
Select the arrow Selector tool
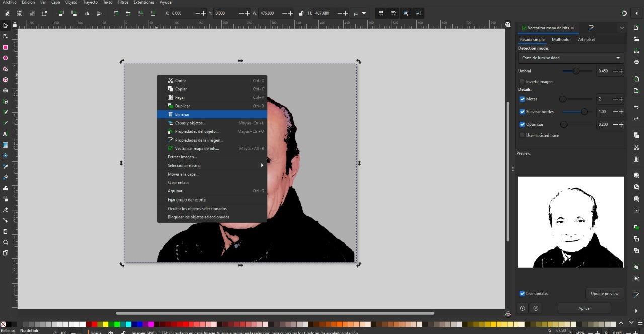[5, 25]
